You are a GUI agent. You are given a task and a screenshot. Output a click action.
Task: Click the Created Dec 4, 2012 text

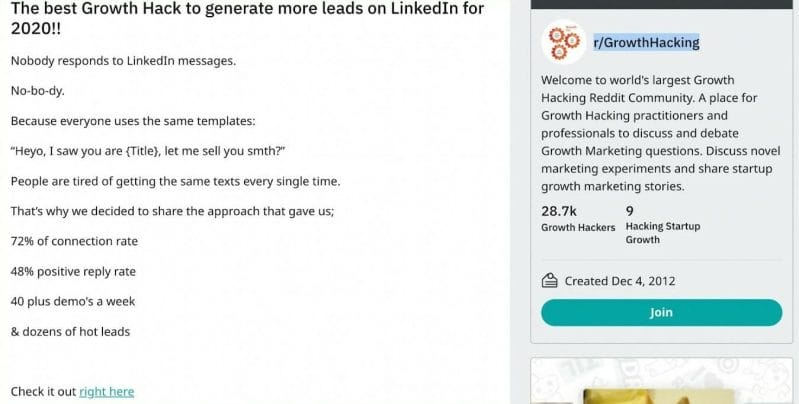(x=620, y=281)
